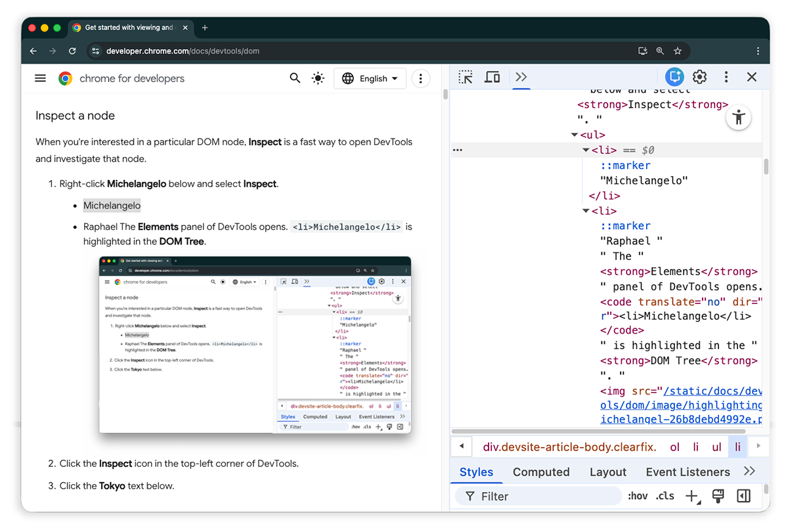Add a new style rule
Screen dimensions: 788x532
(x=691, y=497)
